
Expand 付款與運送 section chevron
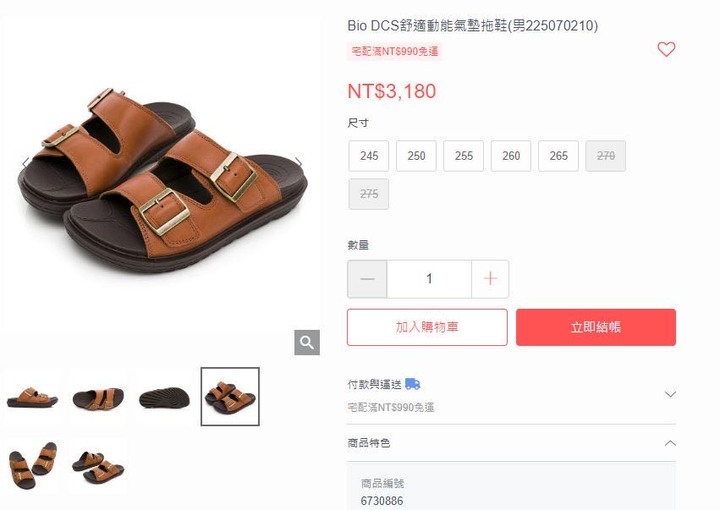[x=670, y=394]
